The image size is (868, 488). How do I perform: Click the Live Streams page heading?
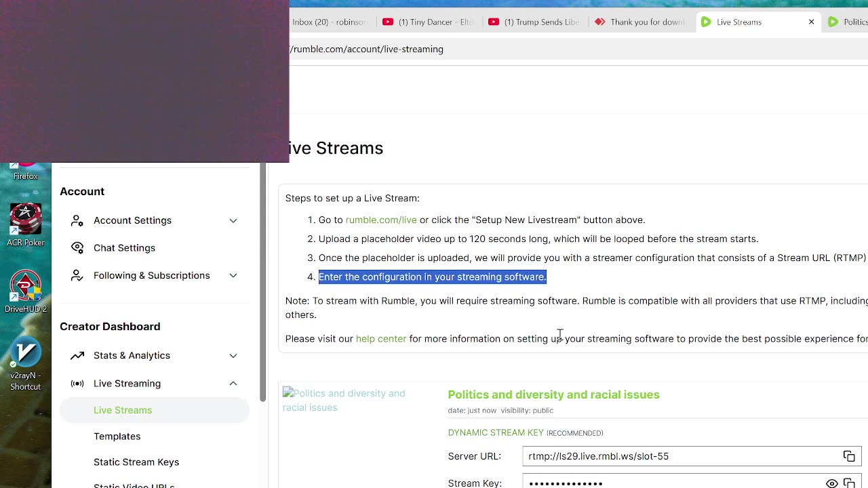(x=336, y=148)
